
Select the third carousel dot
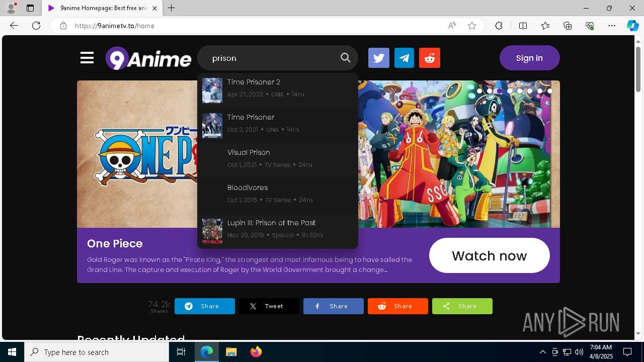pyautogui.click(x=500, y=91)
